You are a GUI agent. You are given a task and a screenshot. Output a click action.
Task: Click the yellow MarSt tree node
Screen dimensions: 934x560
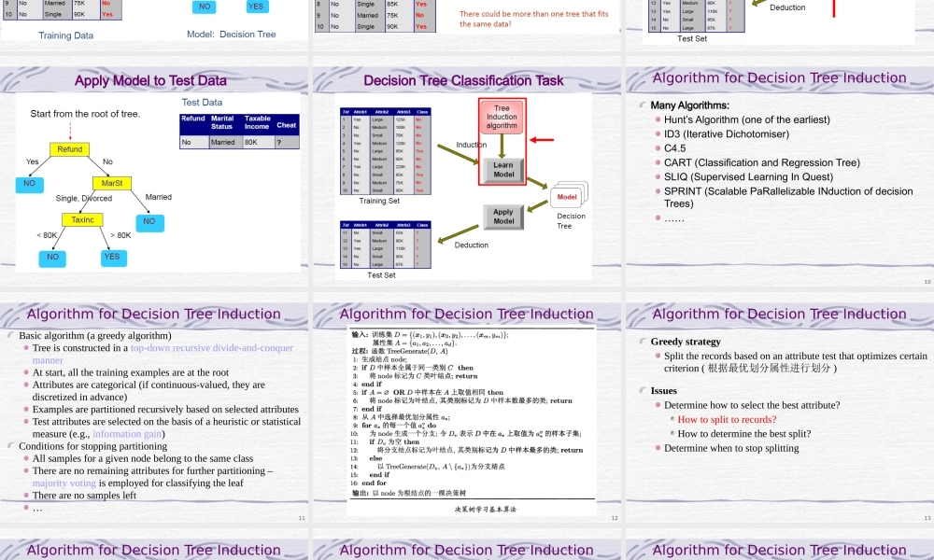[112, 183]
